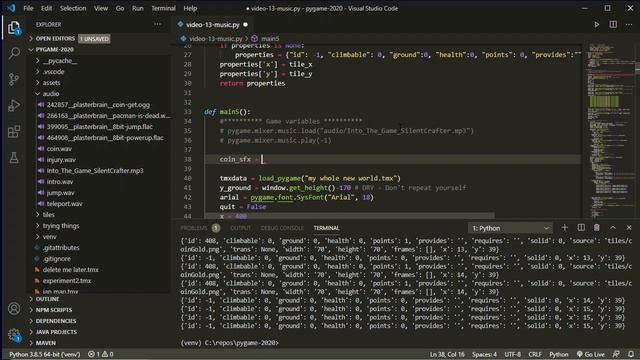Close the terminal panel

pos(629,227)
